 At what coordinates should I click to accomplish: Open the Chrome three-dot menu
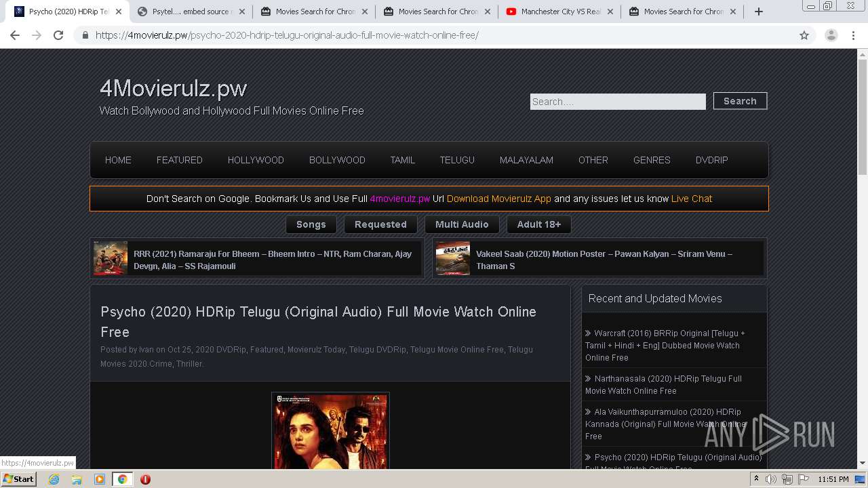click(853, 35)
